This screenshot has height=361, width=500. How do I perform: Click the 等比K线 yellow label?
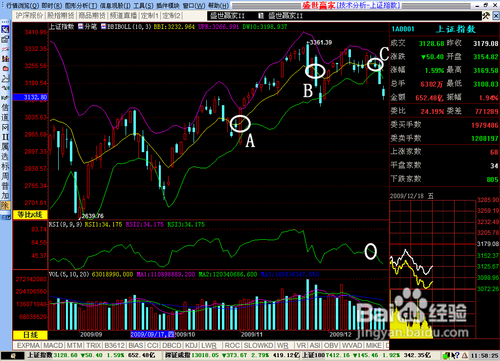30,215
